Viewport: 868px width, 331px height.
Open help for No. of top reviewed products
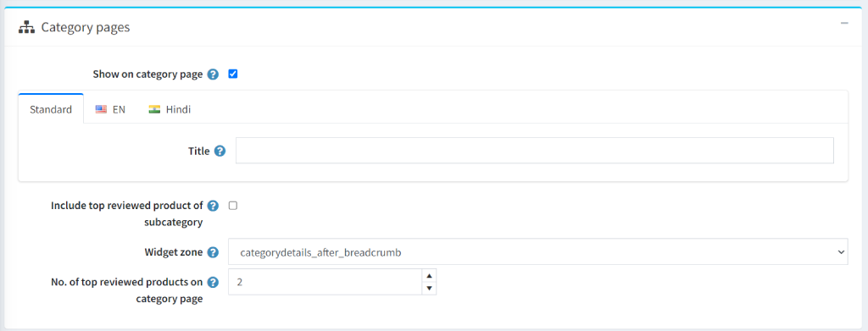tap(213, 283)
